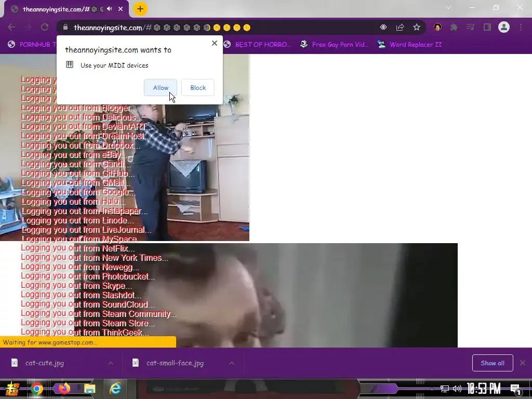
Task: Open the diamond icon in address bar
Action: tap(383, 27)
